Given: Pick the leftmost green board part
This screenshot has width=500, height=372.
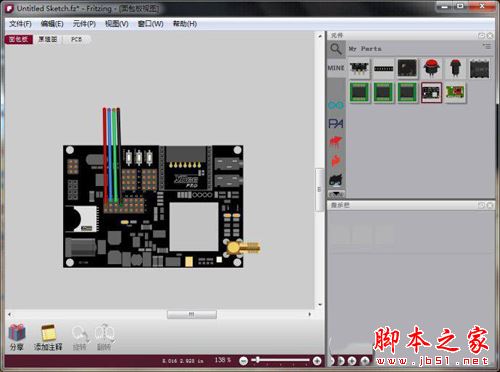Looking at the screenshot, I should point(359,92).
